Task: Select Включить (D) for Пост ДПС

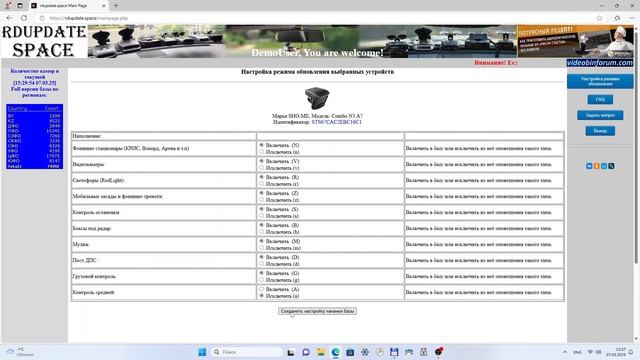Action: pyautogui.click(x=262, y=257)
